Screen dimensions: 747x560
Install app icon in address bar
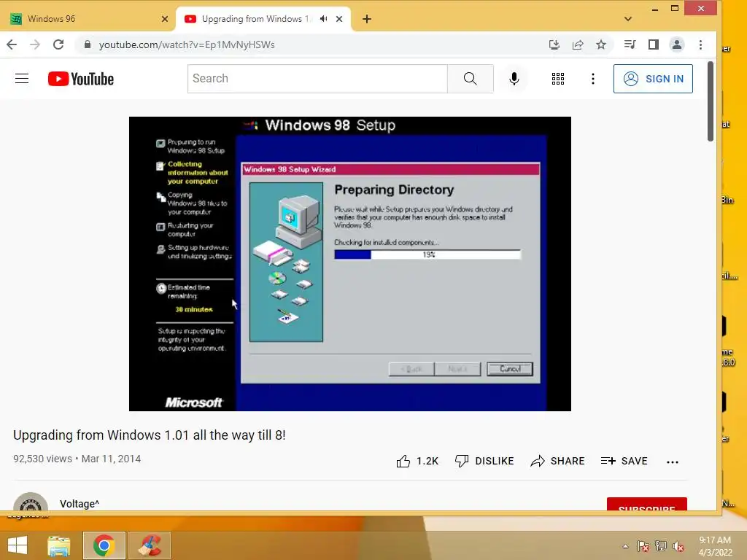pos(554,44)
